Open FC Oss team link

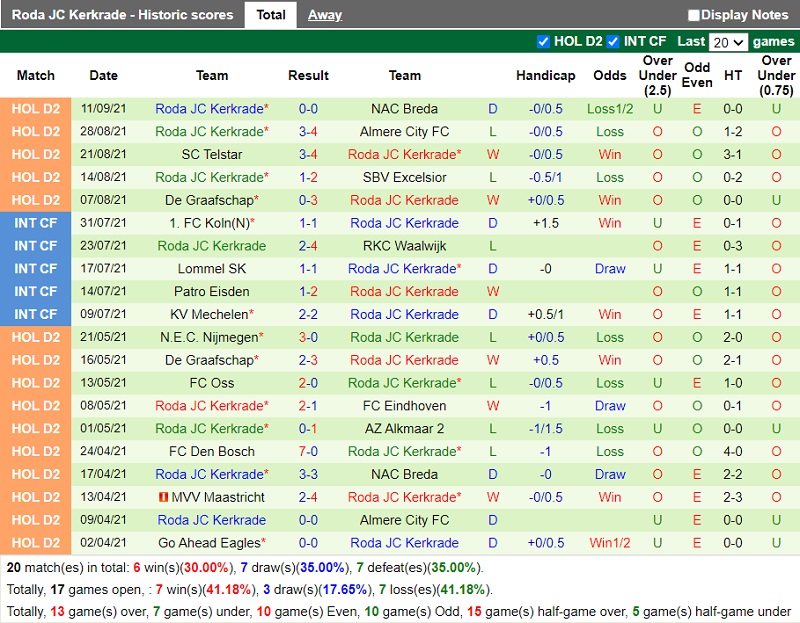coord(212,383)
